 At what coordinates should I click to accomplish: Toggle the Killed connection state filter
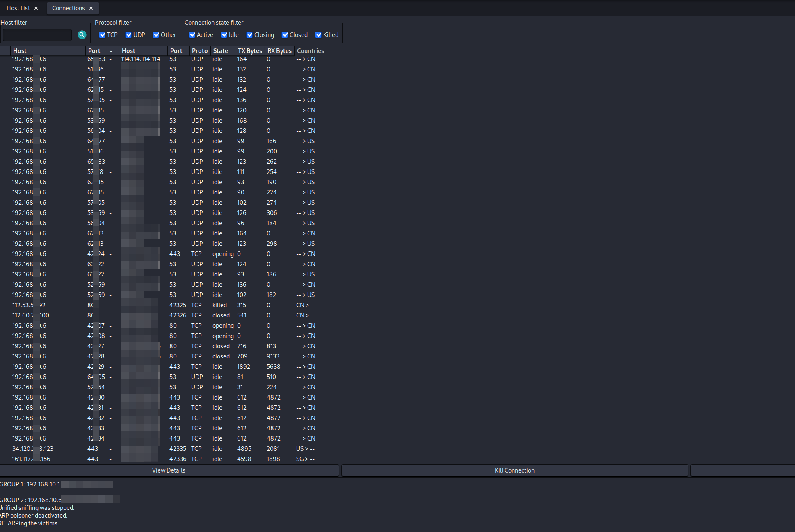[x=318, y=35]
